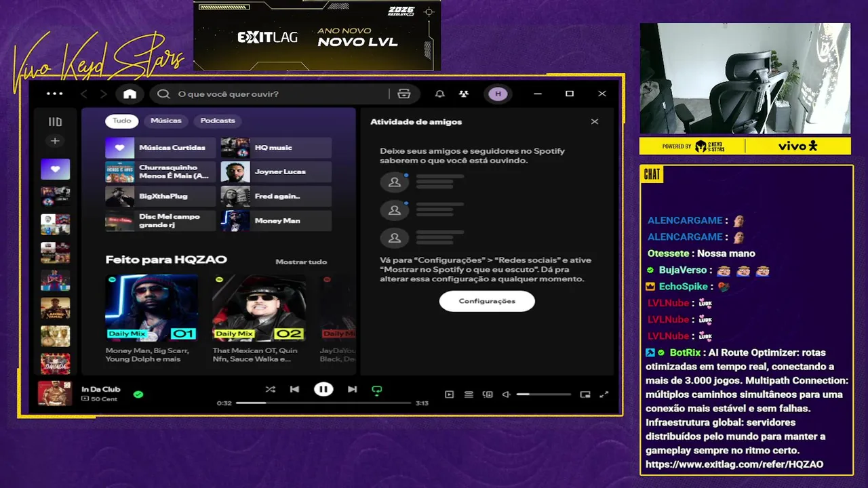The height and width of the screenshot is (488, 868).
Task: Open the three-dots menu in Spotify
Action: tap(54, 94)
